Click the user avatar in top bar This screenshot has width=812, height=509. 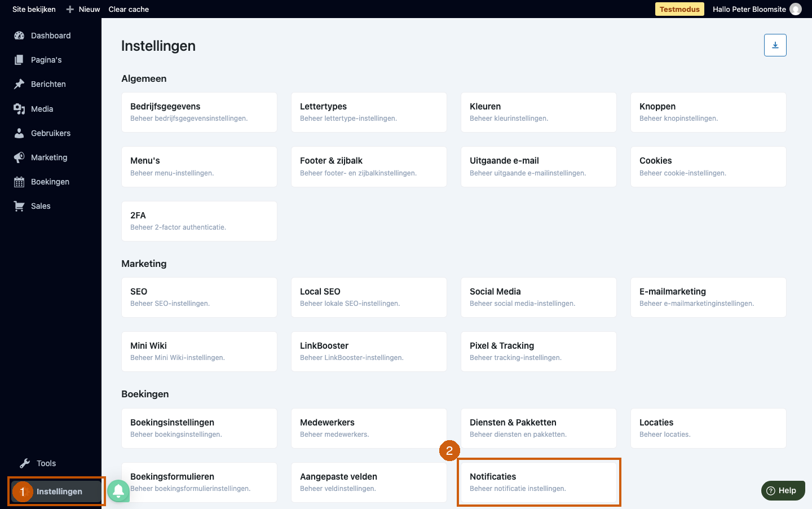tap(796, 9)
